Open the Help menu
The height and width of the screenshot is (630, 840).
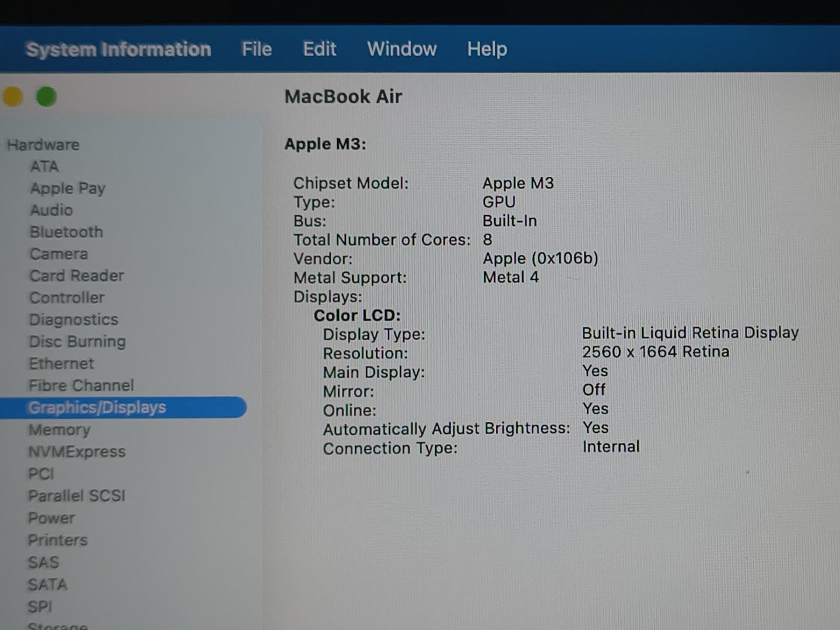point(487,49)
